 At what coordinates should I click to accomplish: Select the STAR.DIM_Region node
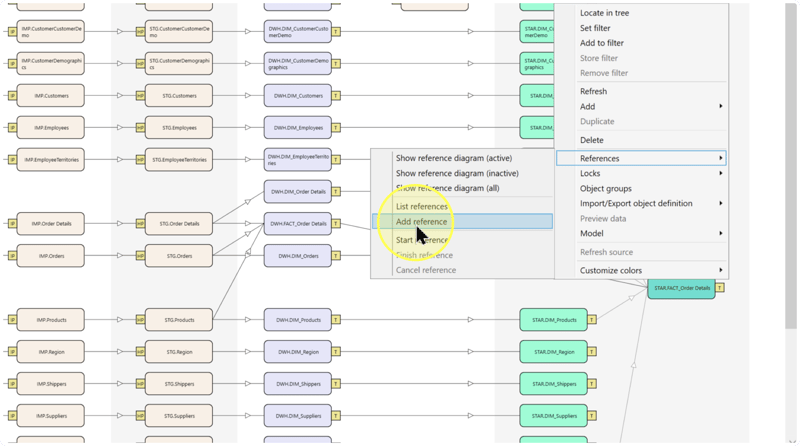tap(554, 352)
